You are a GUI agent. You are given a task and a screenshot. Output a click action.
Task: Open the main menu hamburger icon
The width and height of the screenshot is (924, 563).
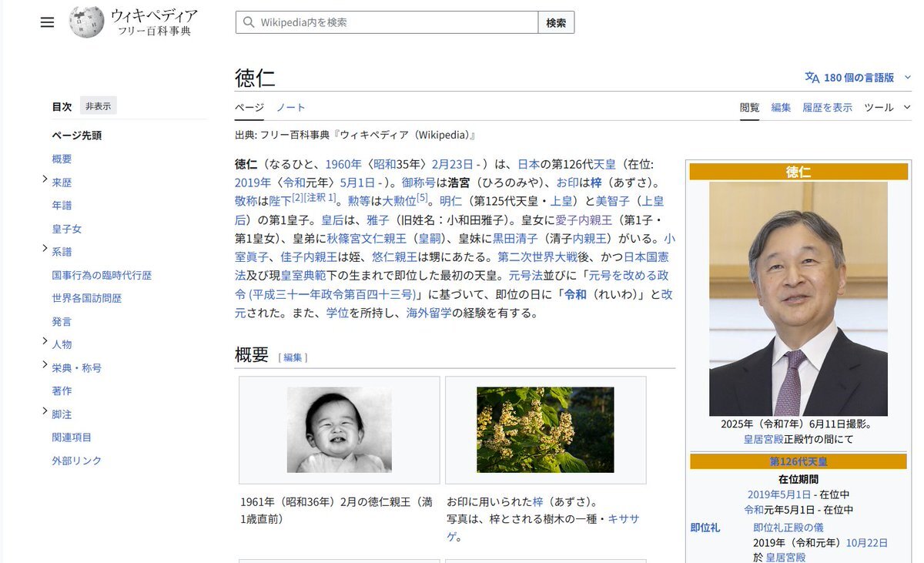point(48,22)
